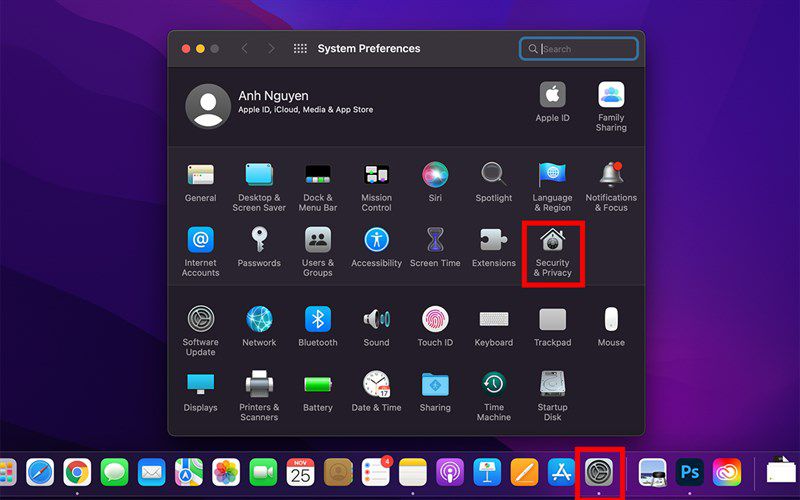
Task: Open Notes from the Dock
Action: (413, 472)
